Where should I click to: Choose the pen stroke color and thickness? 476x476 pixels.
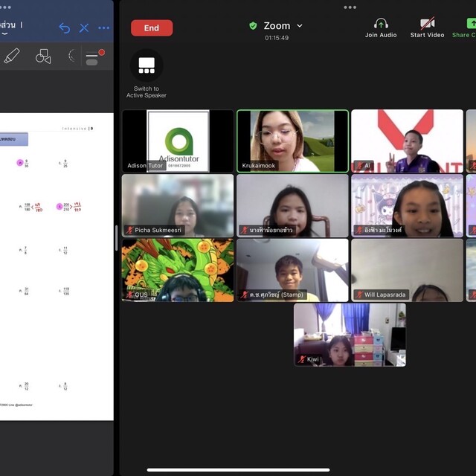tap(94, 57)
